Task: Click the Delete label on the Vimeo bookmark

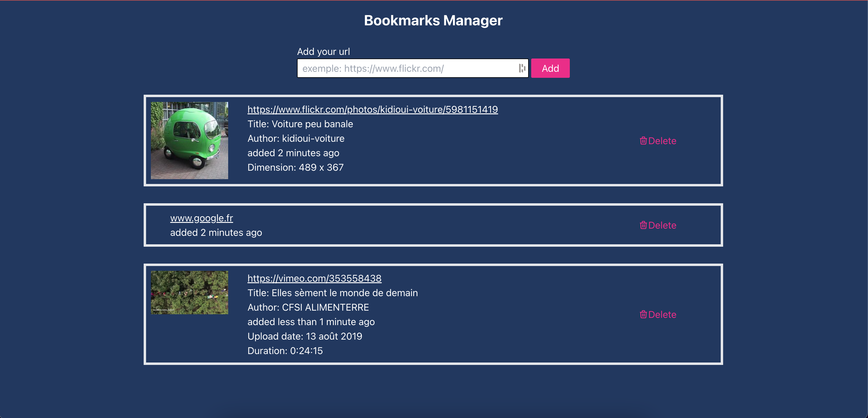Action: [662, 314]
